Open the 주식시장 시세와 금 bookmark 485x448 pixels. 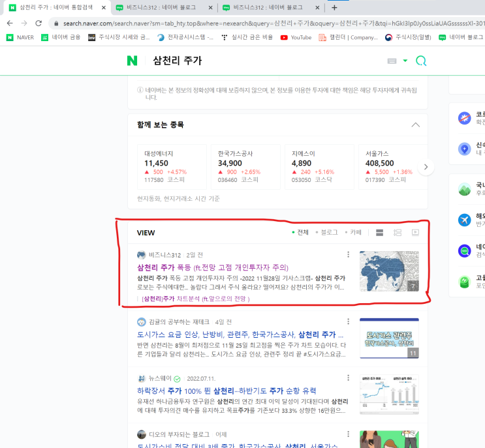(119, 37)
